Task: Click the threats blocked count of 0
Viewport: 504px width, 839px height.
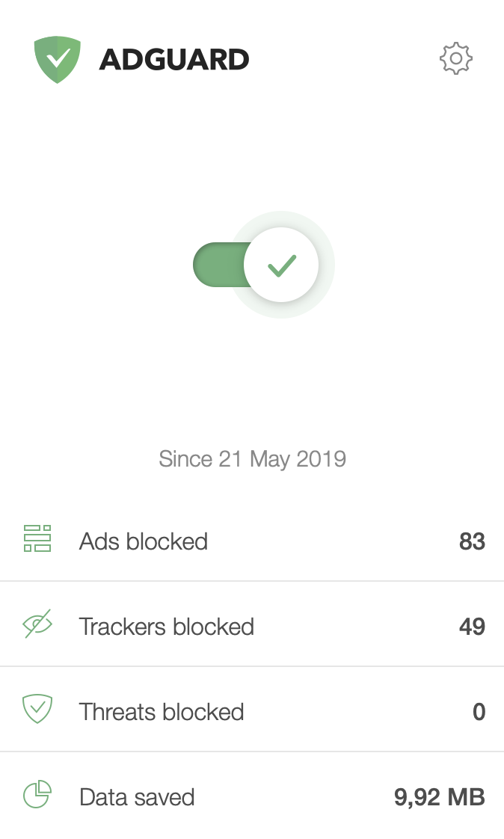Action: pos(479,711)
